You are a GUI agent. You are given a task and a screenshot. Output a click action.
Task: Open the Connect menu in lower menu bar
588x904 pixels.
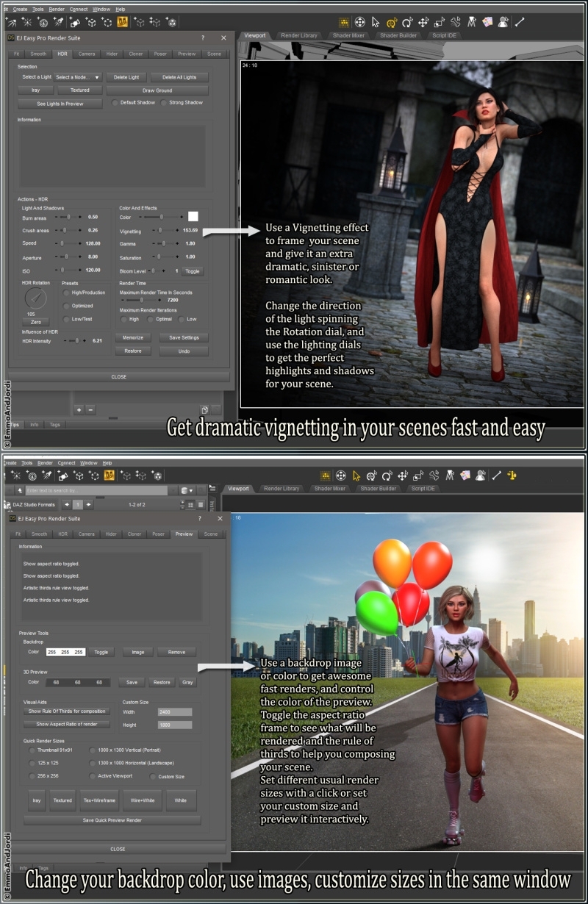pyautogui.click(x=67, y=463)
